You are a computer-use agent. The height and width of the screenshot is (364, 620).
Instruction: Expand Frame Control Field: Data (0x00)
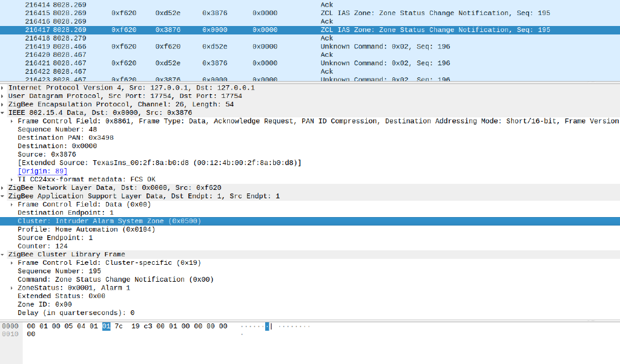pos(12,204)
